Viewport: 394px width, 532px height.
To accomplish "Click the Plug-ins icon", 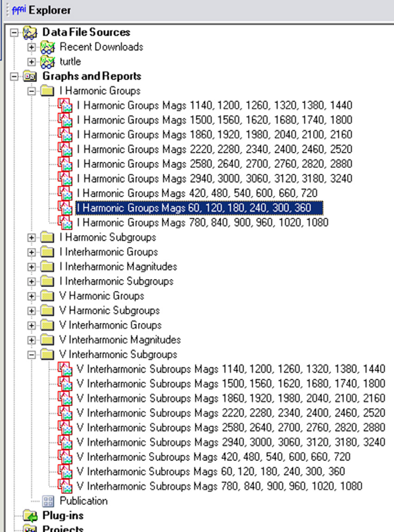I will 30,515.
